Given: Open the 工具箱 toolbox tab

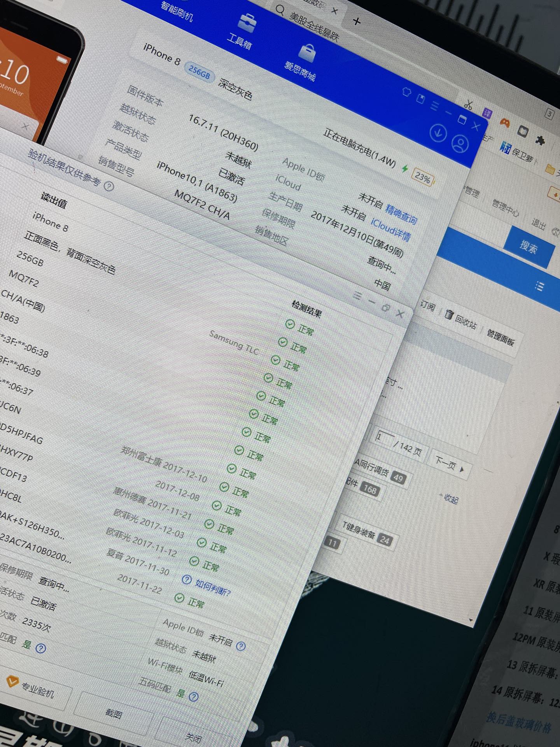Looking at the screenshot, I should point(243,31).
